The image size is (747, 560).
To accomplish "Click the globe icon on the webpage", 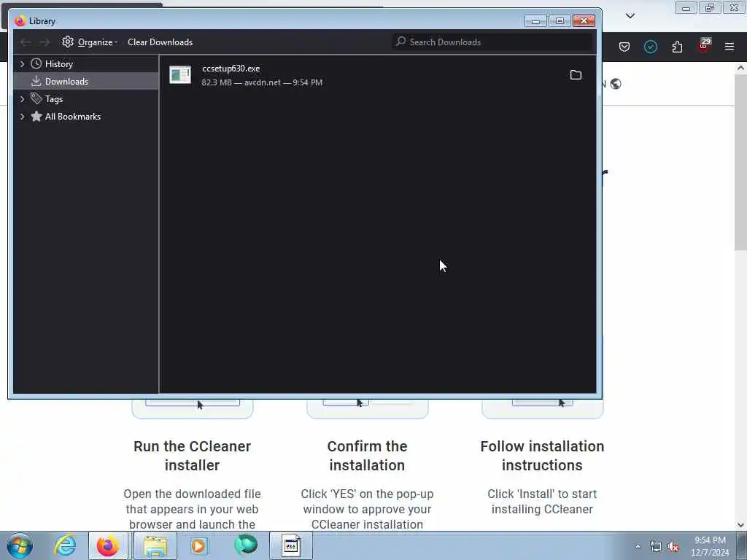I will (x=616, y=84).
